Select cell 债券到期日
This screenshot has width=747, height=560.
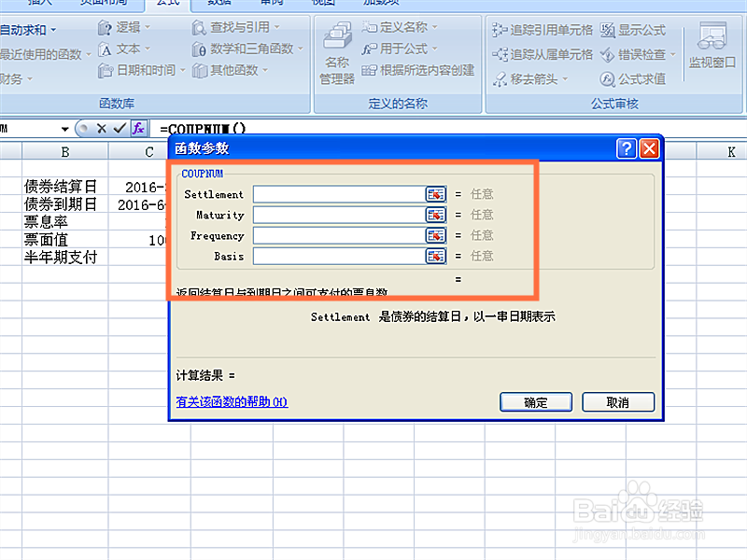click(65, 204)
